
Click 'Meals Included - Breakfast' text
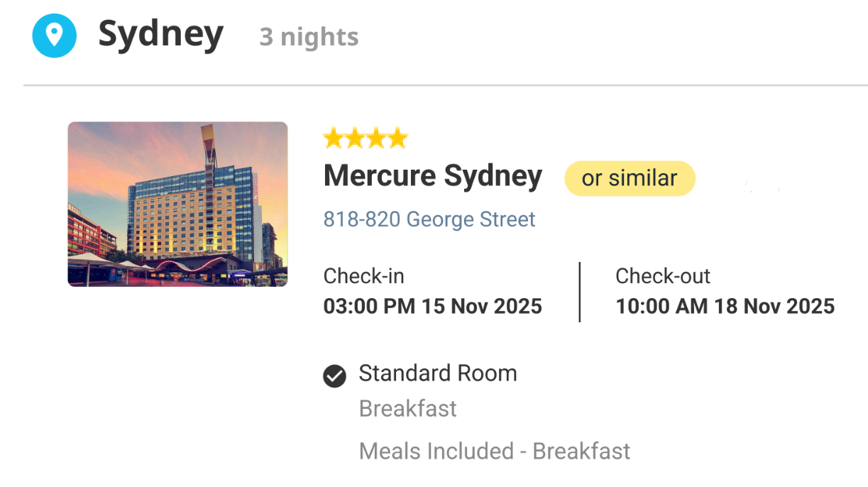click(x=495, y=452)
